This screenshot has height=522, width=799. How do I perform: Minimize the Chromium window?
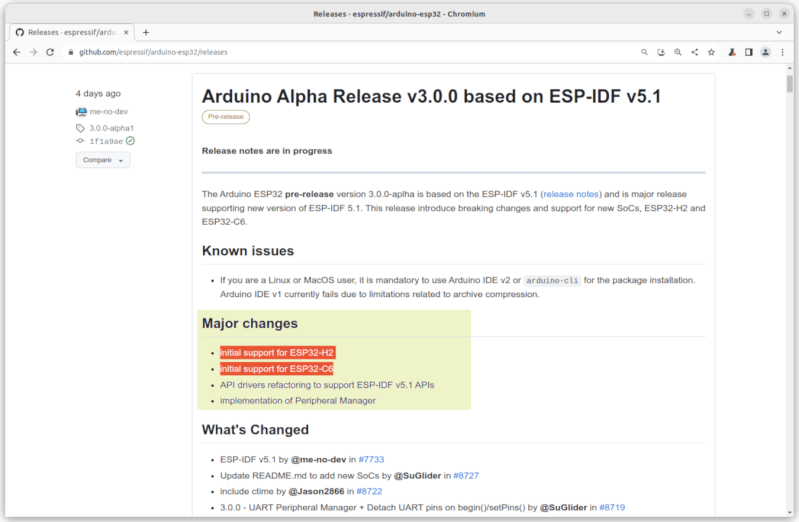click(x=749, y=14)
